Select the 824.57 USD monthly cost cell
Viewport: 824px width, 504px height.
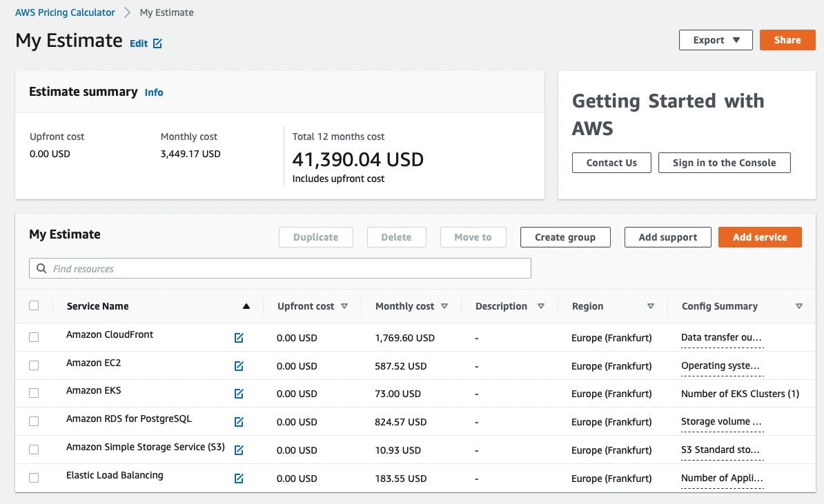pyautogui.click(x=400, y=422)
